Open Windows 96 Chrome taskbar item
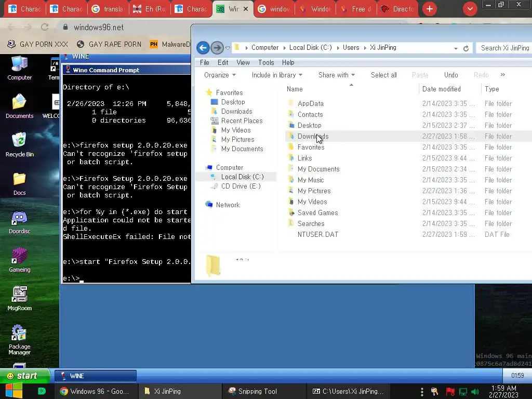This screenshot has width=532, height=399. 95,391
